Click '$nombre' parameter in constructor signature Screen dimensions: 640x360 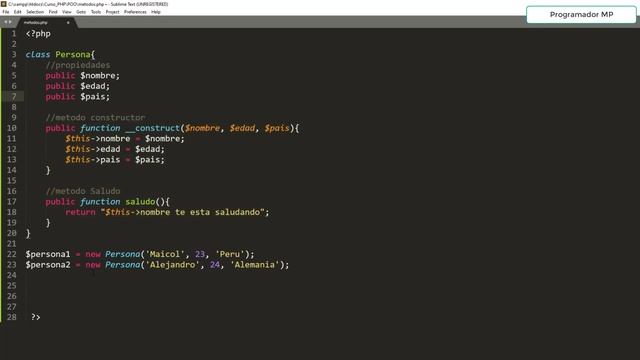tap(202, 128)
